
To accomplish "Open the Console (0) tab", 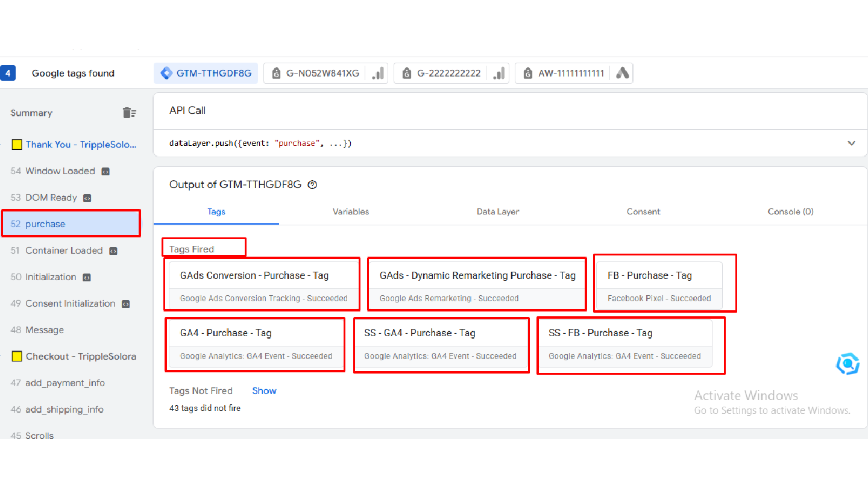I will point(790,211).
